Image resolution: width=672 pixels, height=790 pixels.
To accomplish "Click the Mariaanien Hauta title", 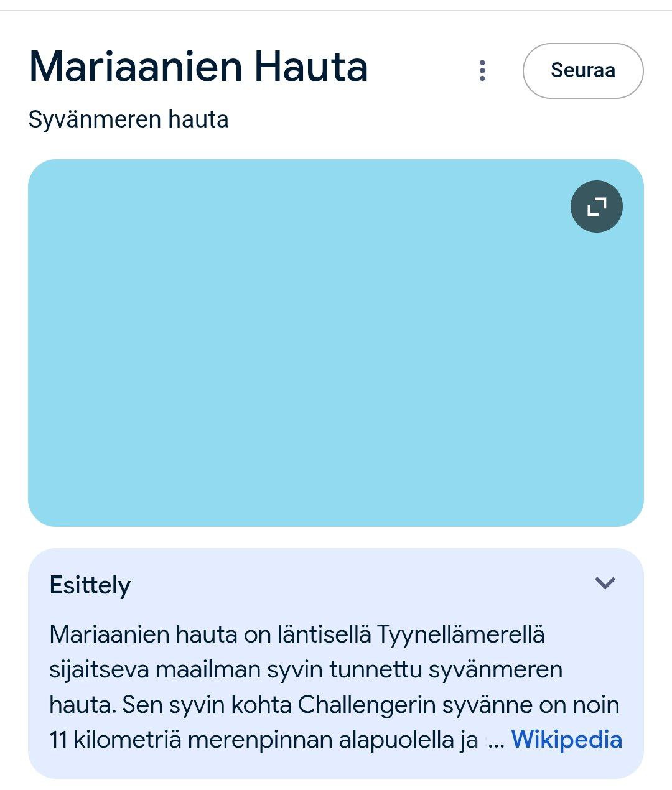I will pyautogui.click(x=198, y=67).
